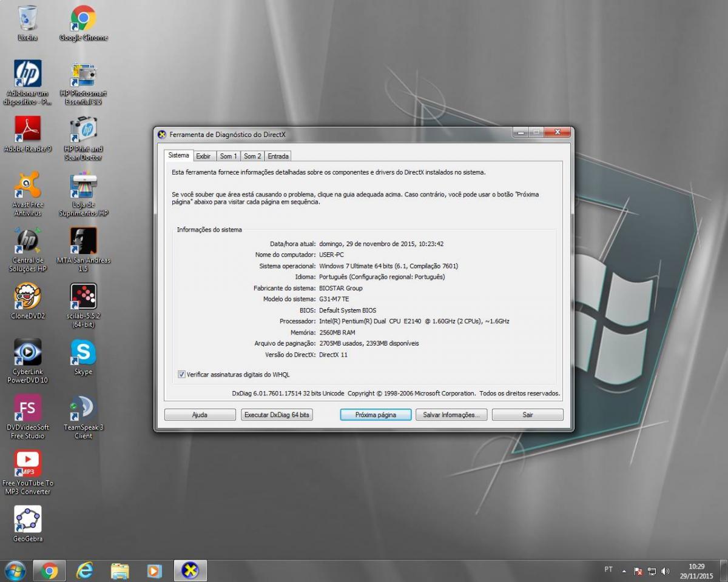728x582 pixels.
Task: Toggle Verificar assinaturas digitais do WHQL checkbox
Action: (181, 375)
